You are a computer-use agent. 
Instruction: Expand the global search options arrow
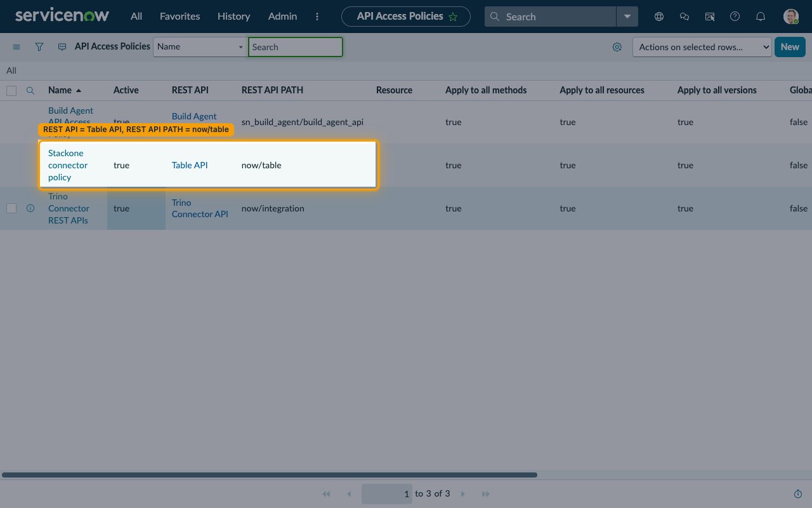[x=627, y=17]
